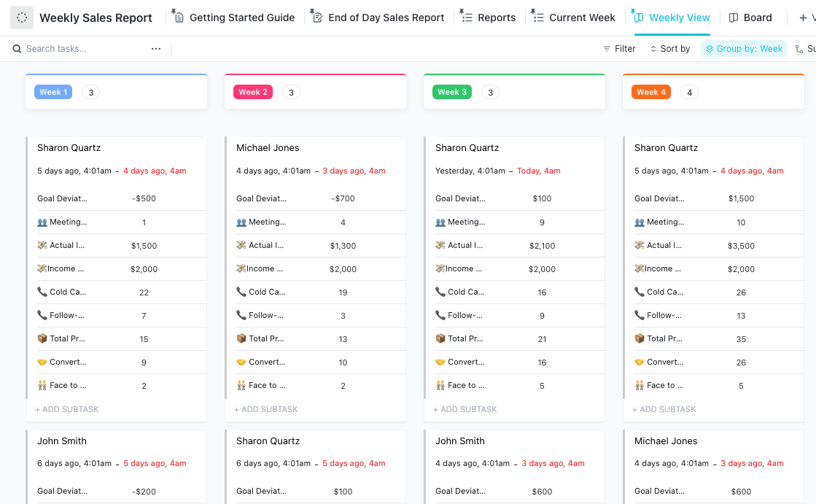The width and height of the screenshot is (816, 504).
Task: Click the Board view icon
Action: [x=734, y=18]
